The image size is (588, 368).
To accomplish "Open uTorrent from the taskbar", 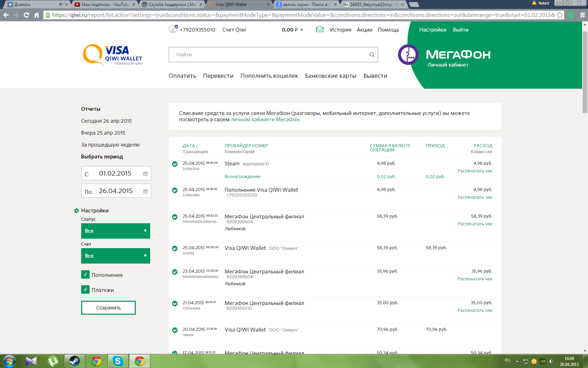I will tap(53, 361).
